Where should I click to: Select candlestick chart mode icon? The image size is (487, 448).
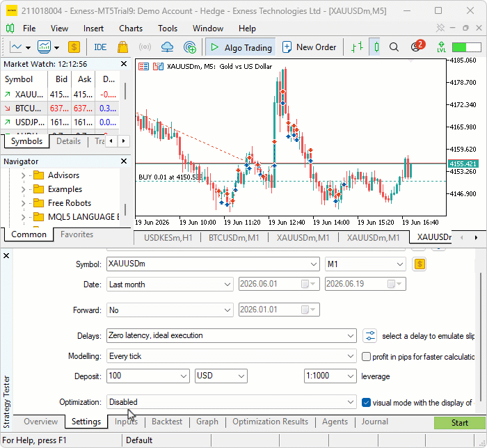tap(376, 47)
